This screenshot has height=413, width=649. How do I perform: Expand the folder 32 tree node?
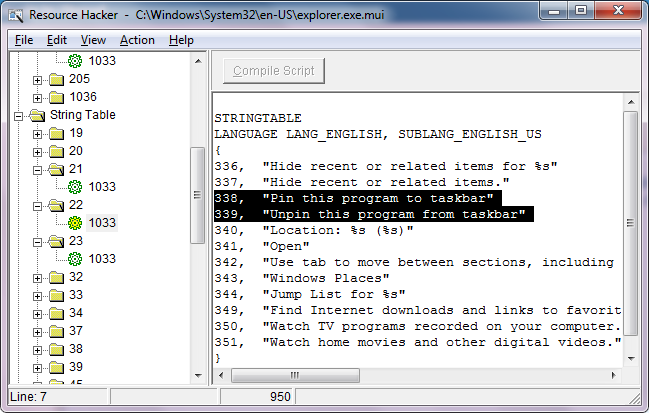coord(37,278)
